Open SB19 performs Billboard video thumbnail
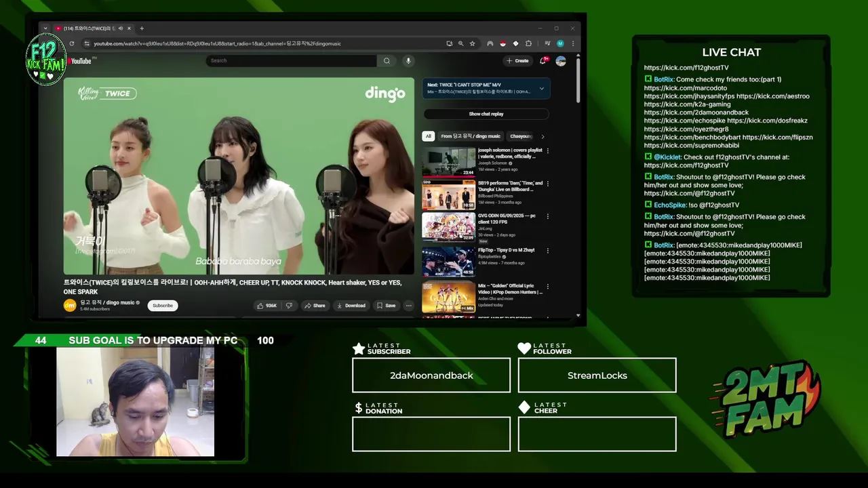This screenshot has height=488, width=868. click(449, 195)
